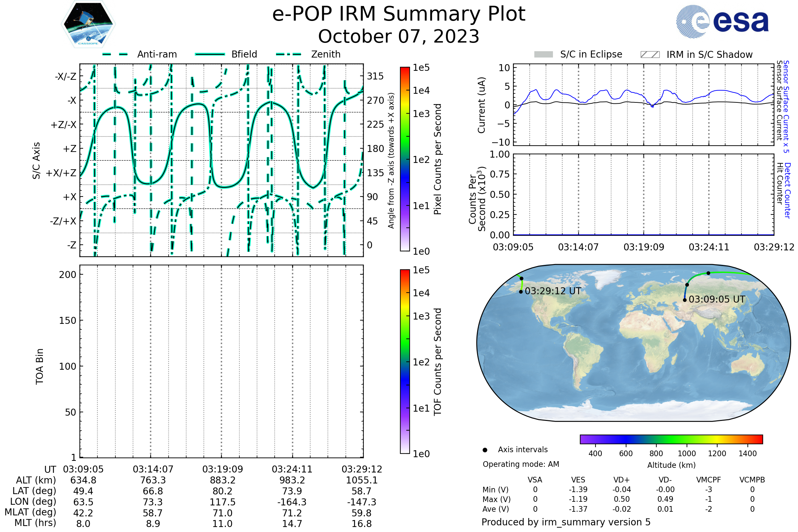This screenshot has height=532, width=798.
Task: Click the VMCPF voltage column header
Action: 709,480
